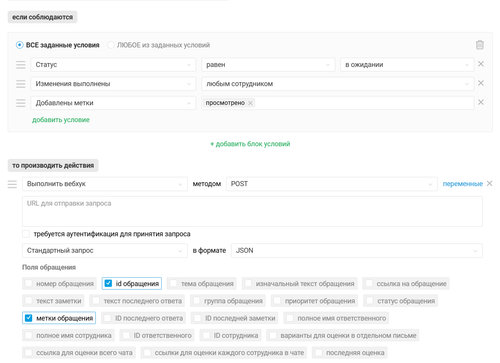The height and width of the screenshot is (363, 500).
Task: Click into the tags input after просмотрено
Action: [363, 103]
